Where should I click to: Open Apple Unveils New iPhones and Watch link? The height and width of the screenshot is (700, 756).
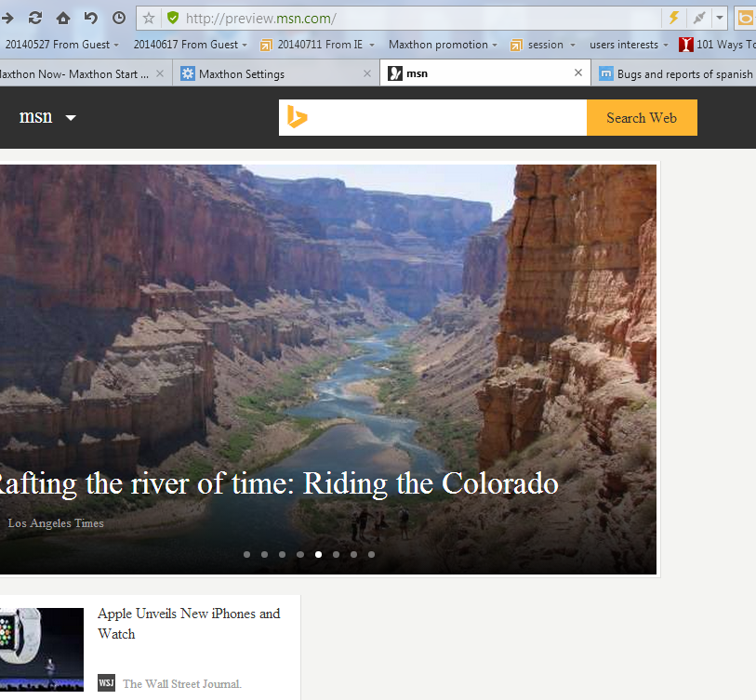point(189,624)
